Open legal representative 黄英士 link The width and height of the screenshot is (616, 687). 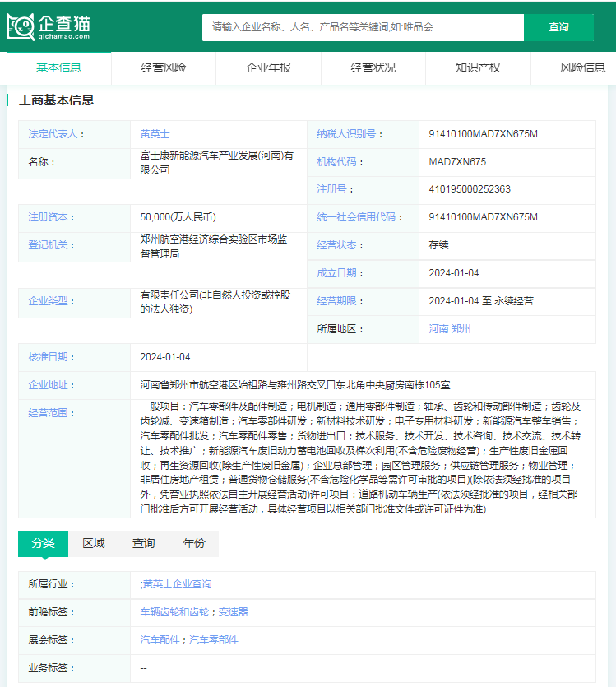[x=155, y=134]
